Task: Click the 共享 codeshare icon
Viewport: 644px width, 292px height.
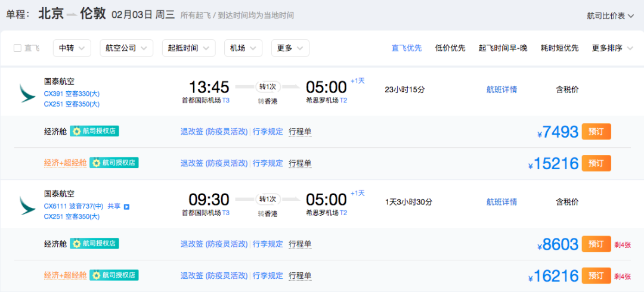Action: point(126,207)
